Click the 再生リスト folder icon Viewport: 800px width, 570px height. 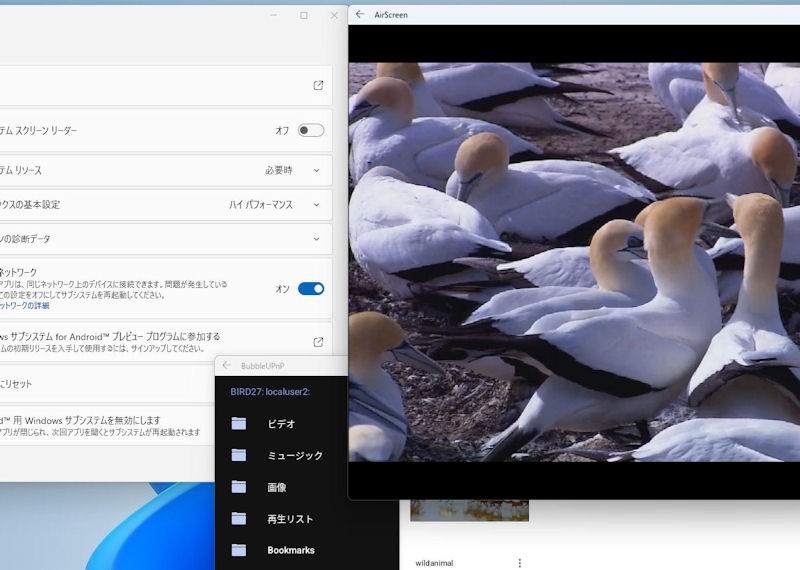coord(239,518)
